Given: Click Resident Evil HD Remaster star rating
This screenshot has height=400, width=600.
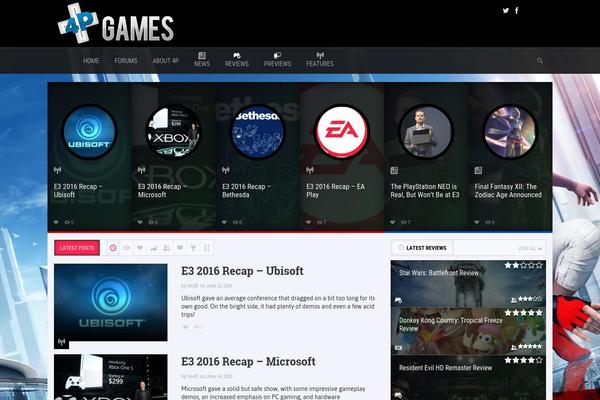Looking at the screenshot, I should [523, 360].
